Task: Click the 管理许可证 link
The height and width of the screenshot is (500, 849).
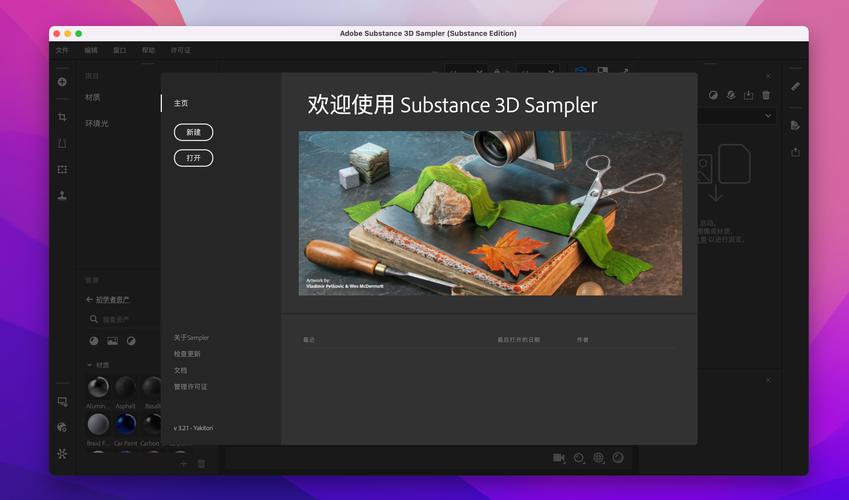Action: [191, 387]
